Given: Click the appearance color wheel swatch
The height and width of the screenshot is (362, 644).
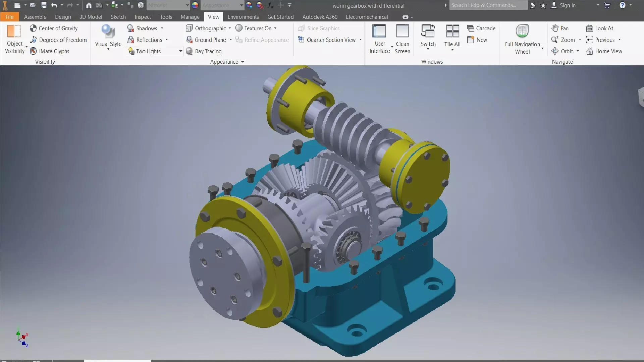Looking at the screenshot, I should (195, 5).
